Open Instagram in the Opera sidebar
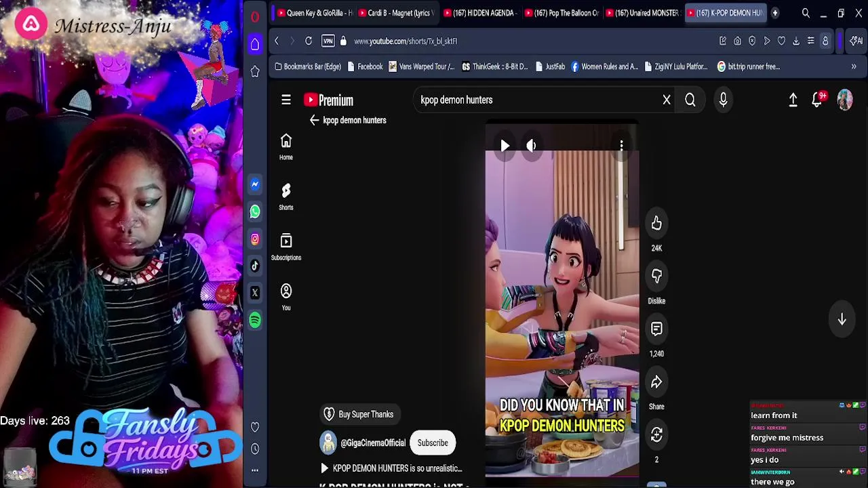Viewport: 868px width, 488px height. [x=255, y=239]
